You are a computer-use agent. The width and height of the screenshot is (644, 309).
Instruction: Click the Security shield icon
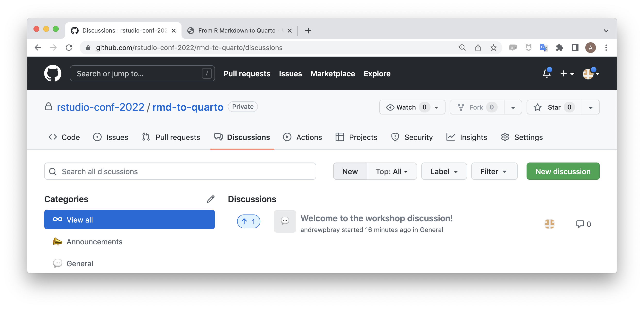395,137
